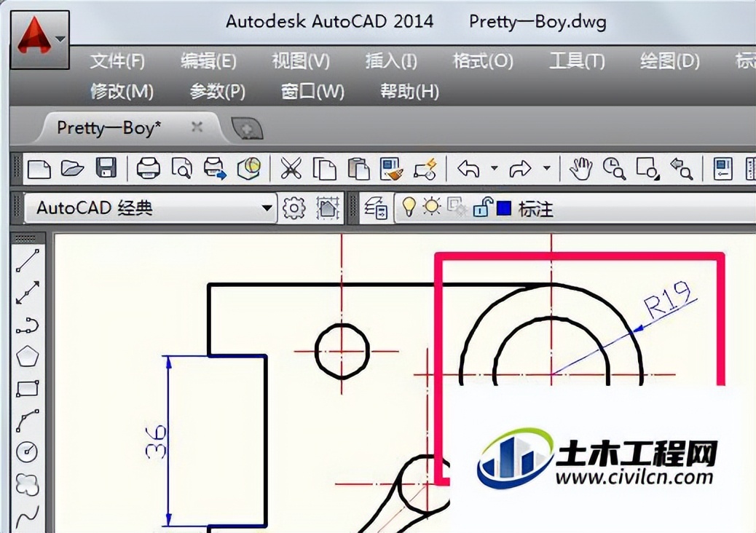The height and width of the screenshot is (533, 756).
Task: Click the Publish icon
Action: tap(215, 169)
